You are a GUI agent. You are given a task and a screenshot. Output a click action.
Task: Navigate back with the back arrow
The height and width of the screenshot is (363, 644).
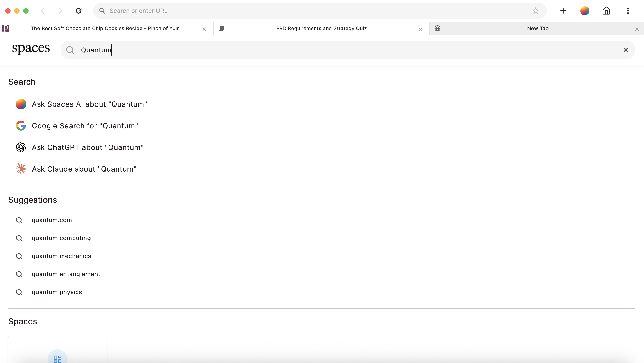[x=43, y=11]
